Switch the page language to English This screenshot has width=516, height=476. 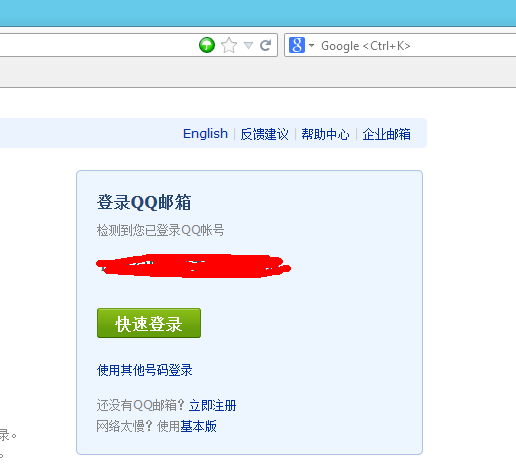coord(205,134)
